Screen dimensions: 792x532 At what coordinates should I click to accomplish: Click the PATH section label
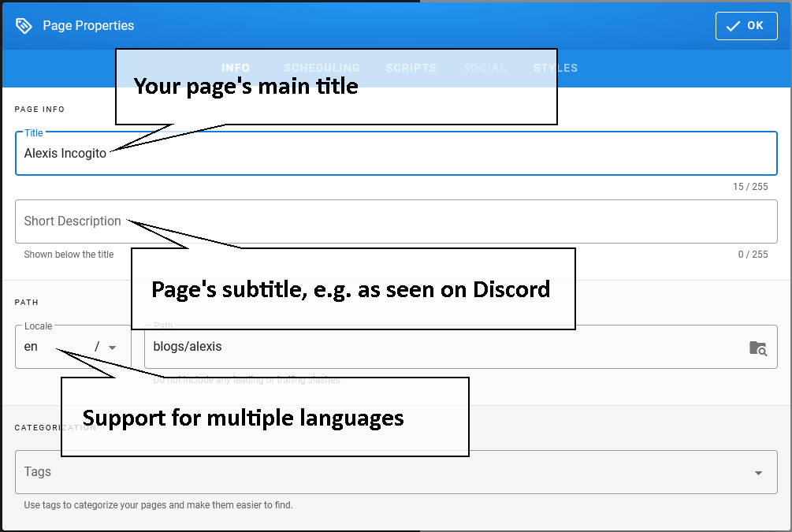click(x=26, y=302)
